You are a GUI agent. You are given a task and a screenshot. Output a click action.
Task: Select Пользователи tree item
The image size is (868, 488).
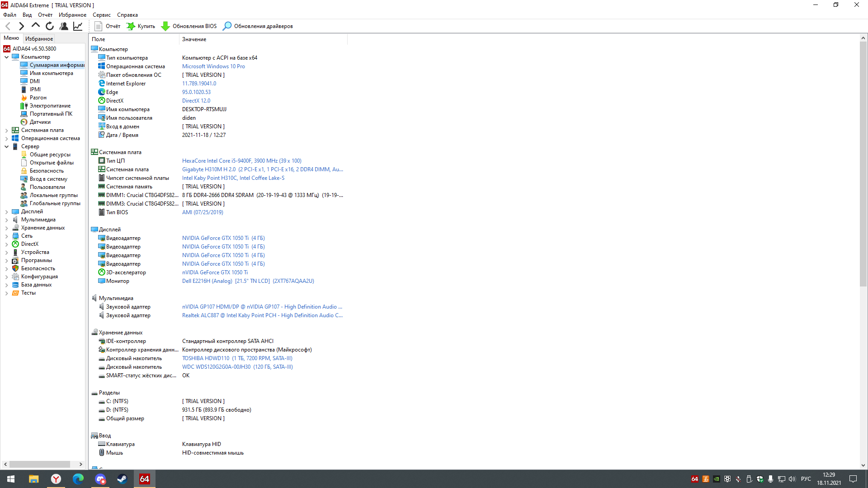[x=43, y=187]
